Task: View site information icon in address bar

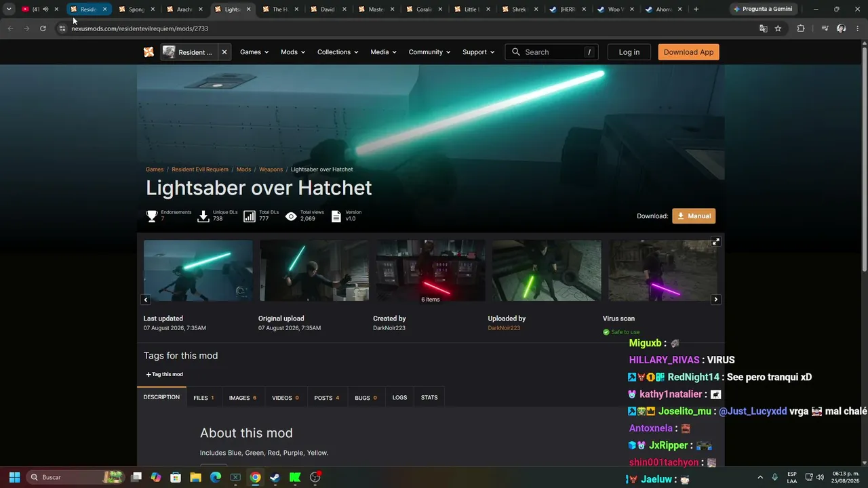Action: 62,28
